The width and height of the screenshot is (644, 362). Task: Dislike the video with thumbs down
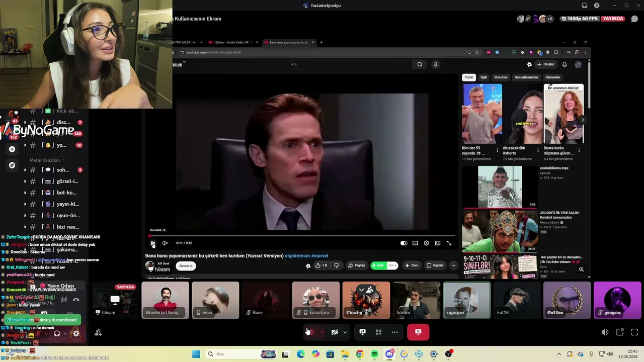coord(337,265)
